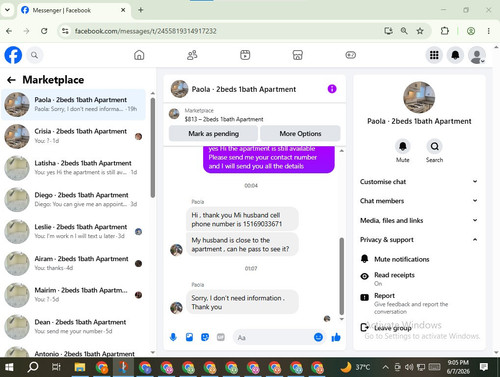Expand the Chat members section

[x=419, y=201]
